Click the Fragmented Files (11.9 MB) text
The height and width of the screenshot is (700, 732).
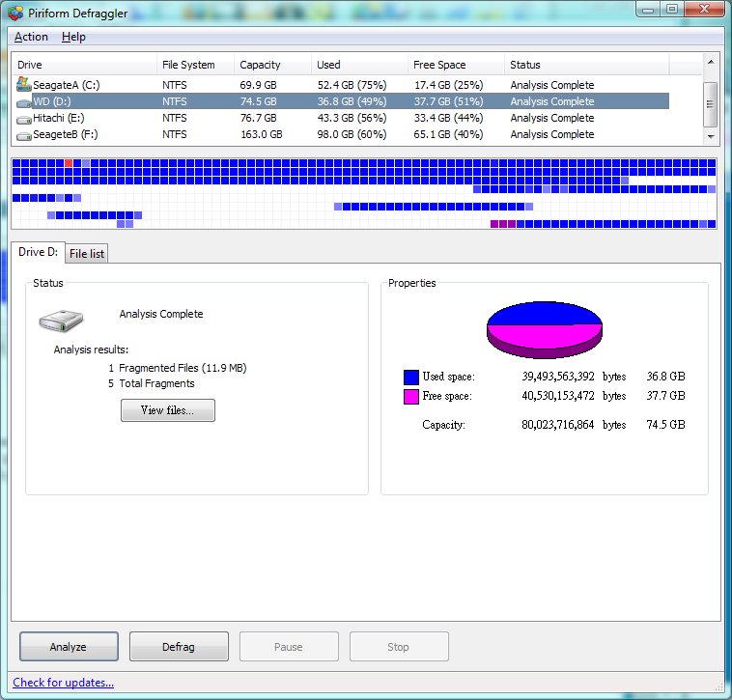(x=183, y=368)
